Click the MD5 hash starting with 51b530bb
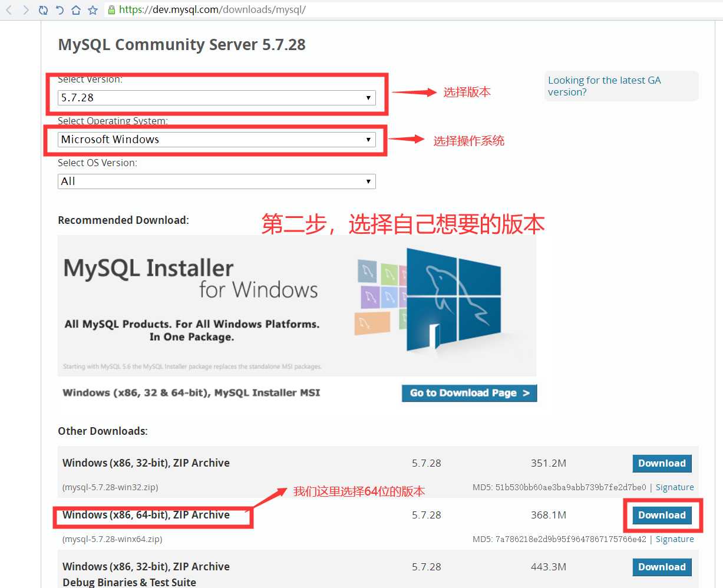 click(x=570, y=487)
